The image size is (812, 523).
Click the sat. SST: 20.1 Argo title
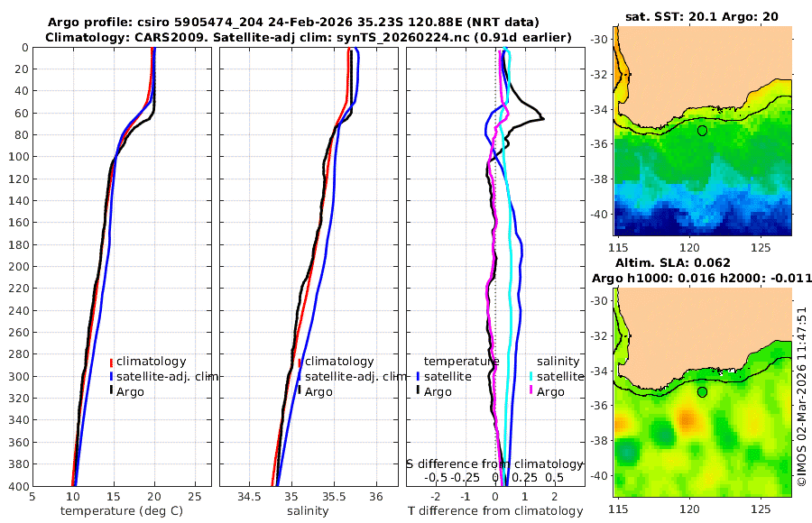pyautogui.click(x=702, y=16)
